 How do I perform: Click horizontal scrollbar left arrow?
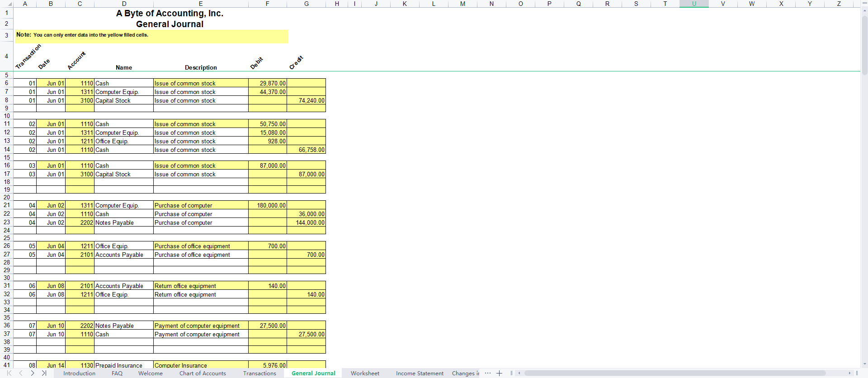pos(519,373)
